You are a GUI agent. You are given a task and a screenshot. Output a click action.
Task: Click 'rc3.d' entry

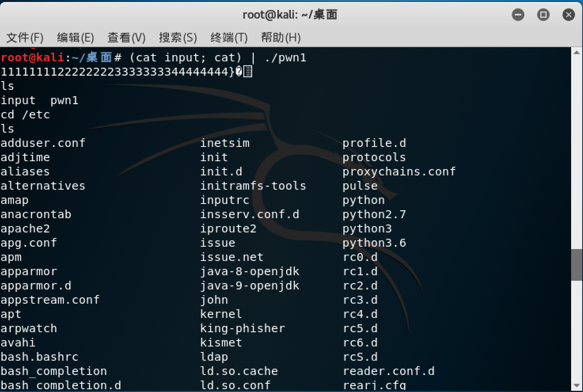click(360, 300)
